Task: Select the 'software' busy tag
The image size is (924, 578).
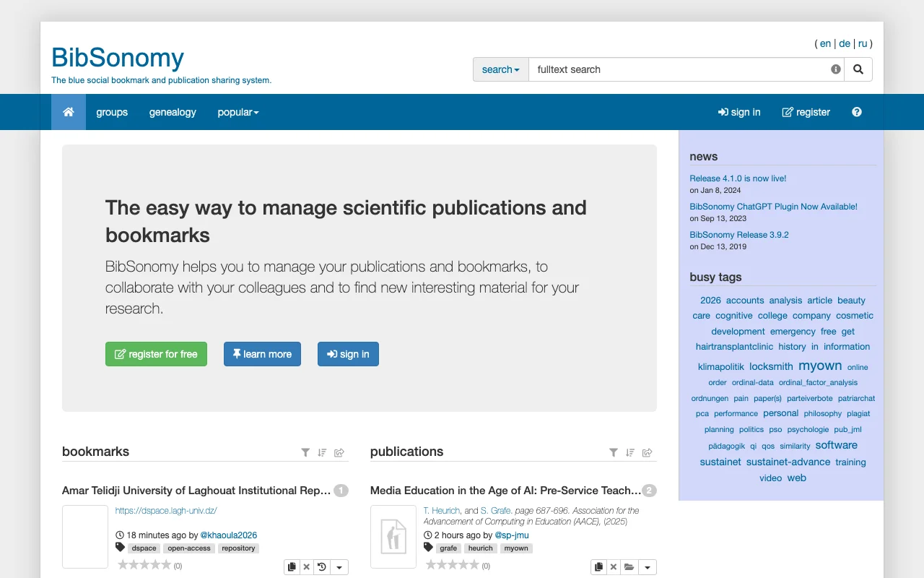Action: [x=837, y=445]
